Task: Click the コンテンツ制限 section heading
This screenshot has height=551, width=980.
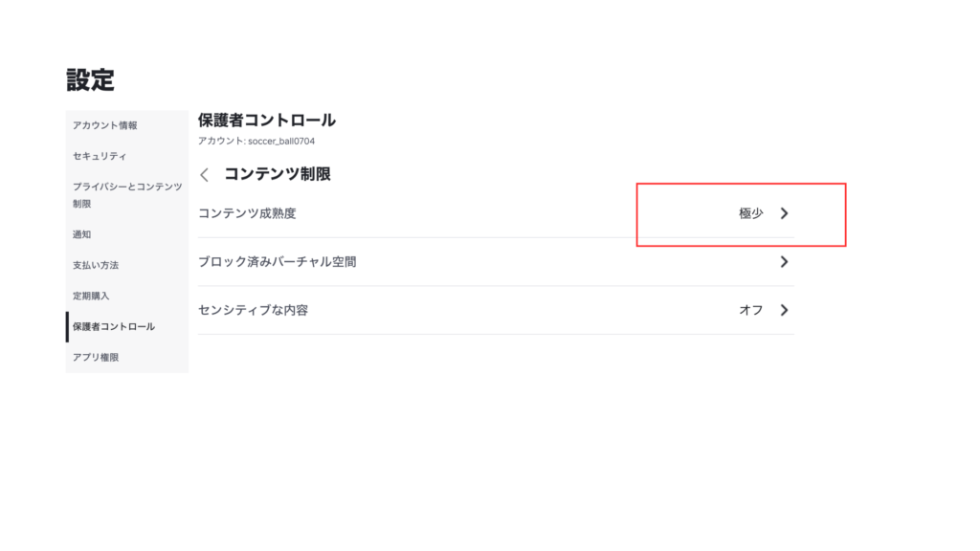Action: (278, 174)
